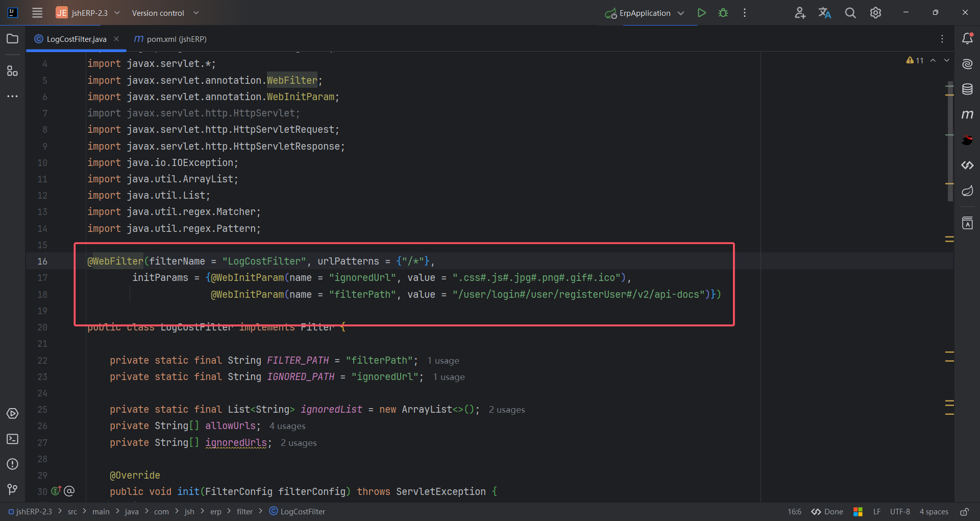The width and height of the screenshot is (980, 521).
Task: Open the red bird plugin tool window
Action: pyautogui.click(x=967, y=140)
